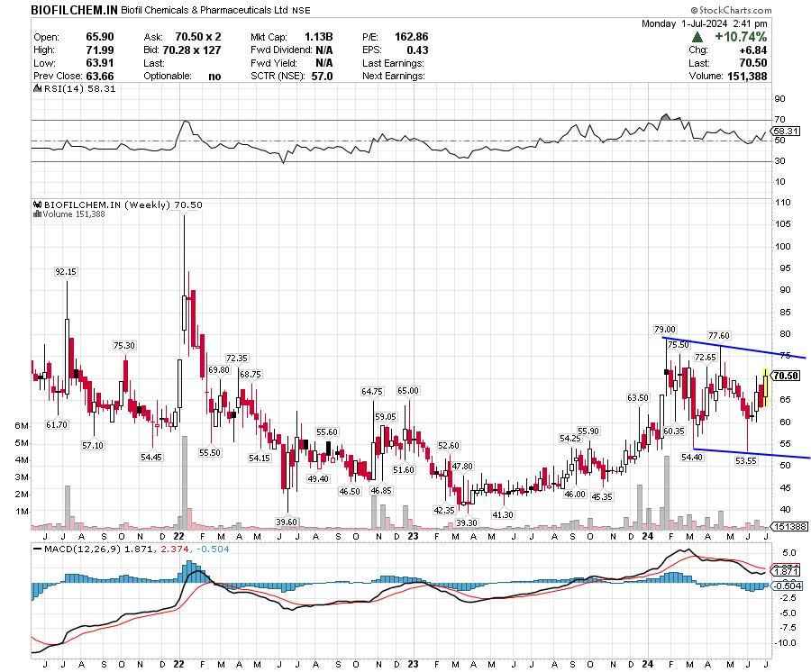Click the Bid quote 70.28 x 127

pos(192,50)
